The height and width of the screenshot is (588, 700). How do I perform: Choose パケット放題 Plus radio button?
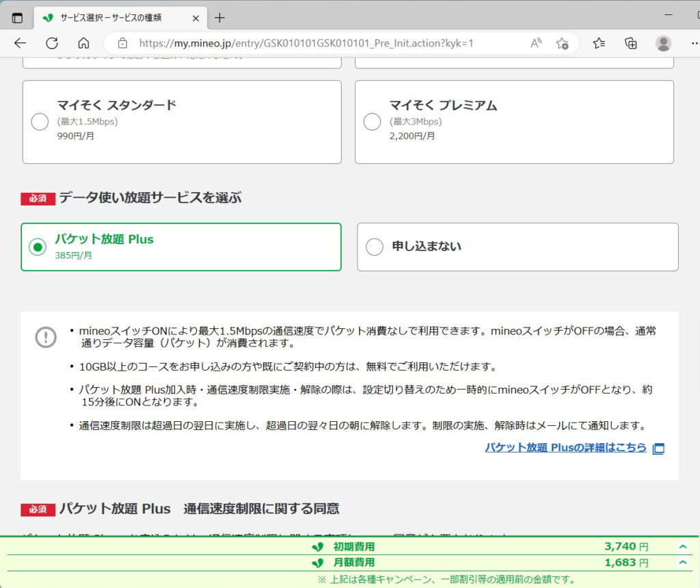pos(38,247)
